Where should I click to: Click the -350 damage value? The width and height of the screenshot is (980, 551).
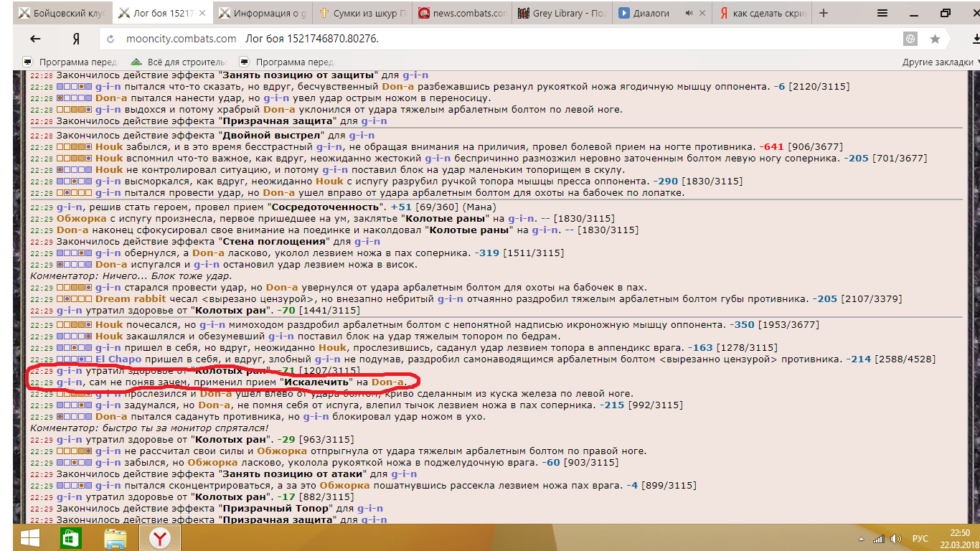[x=742, y=325]
